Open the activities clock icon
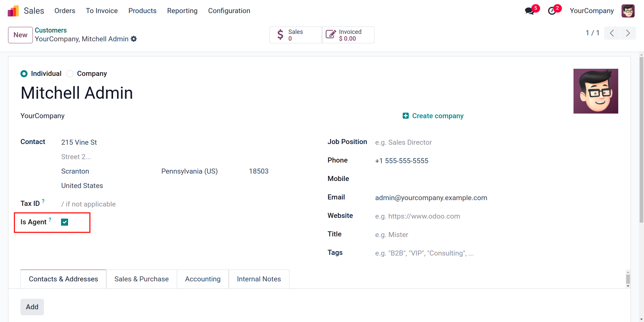This screenshot has height=322, width=644. [552, 11]
